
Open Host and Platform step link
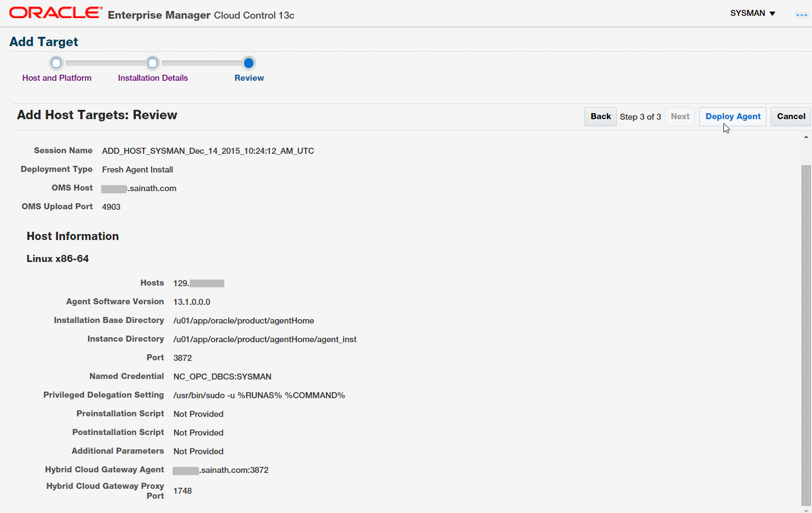(57, 78)
